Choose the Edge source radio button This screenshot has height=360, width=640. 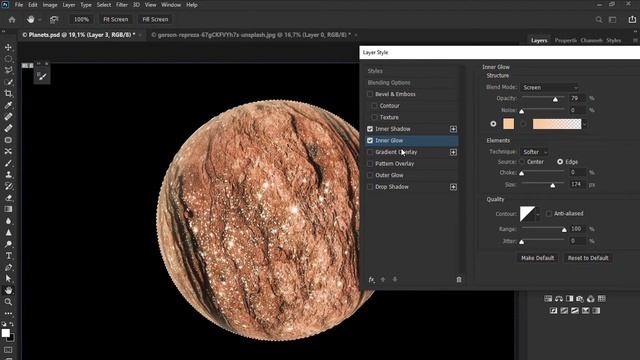click(560, 162)
